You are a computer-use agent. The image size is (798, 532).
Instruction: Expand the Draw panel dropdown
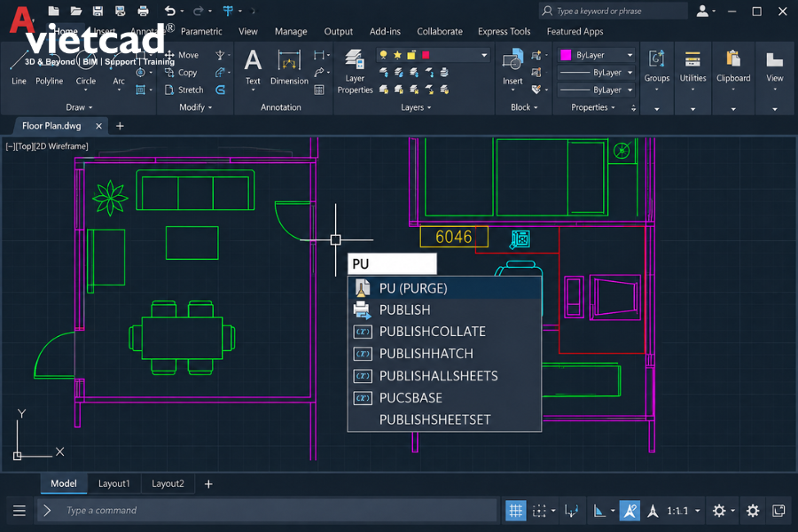(79, 107)
